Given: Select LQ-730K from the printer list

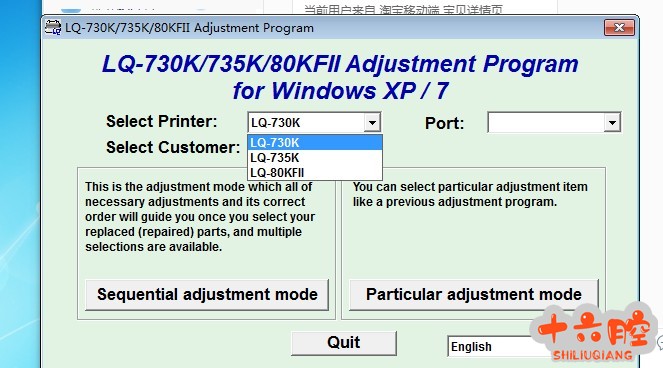Looking at the screenshot, I should coord(315,143).
